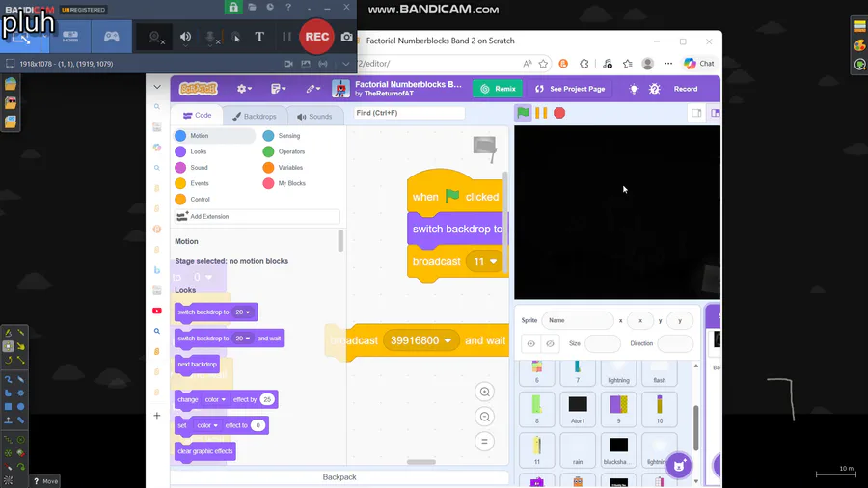868x488 pixels.
Task: Click the 'when flag clicked' hat block
Action: 455,192
